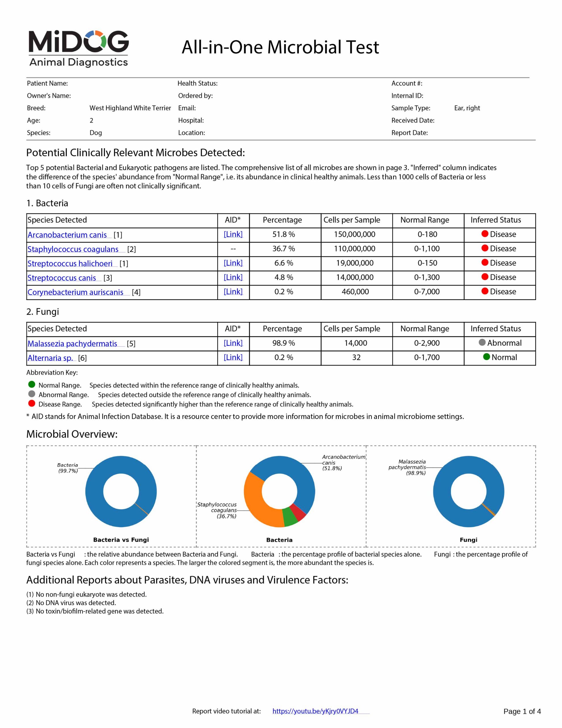Image resolution: width=562 pixels, height=728 pixels.
Task: Click the 'Malassezia pachydermatis (98.9%)' chart label
Action: click(x=408, y=467)
